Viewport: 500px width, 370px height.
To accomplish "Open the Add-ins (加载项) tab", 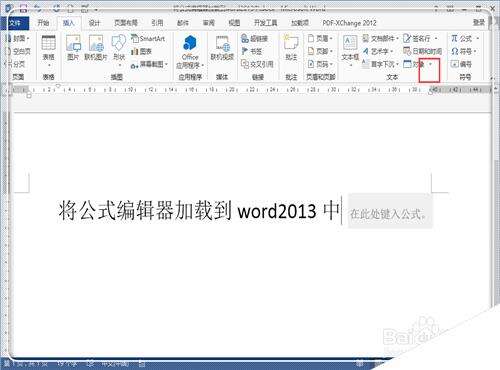I will [x=300, y=23].
